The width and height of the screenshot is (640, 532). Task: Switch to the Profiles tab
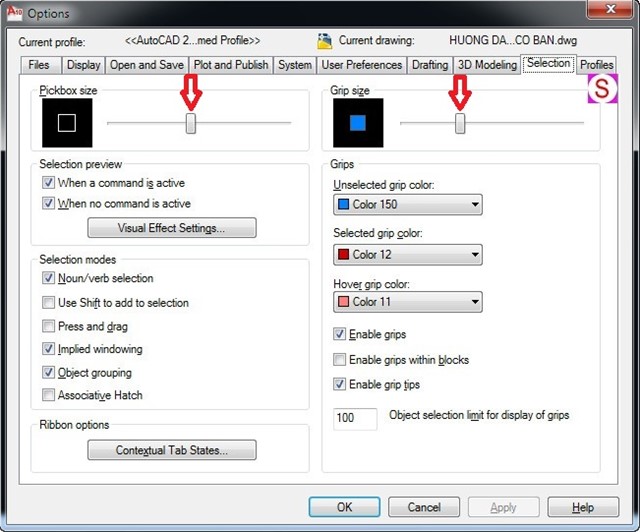coord(596,65)
